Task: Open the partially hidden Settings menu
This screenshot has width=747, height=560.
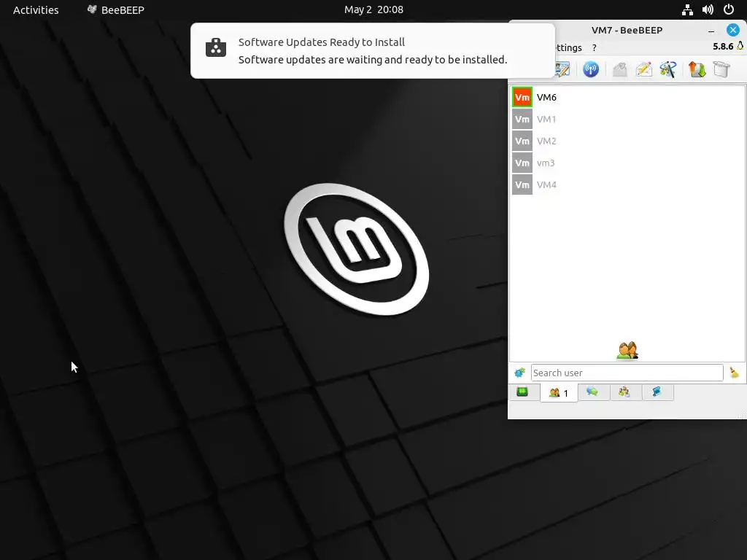Action: (569, 47)
